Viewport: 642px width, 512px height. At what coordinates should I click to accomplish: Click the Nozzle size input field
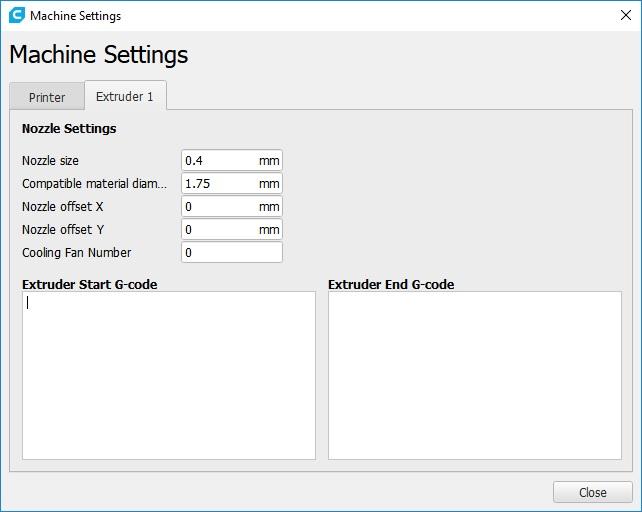click(x=220, y=161)
